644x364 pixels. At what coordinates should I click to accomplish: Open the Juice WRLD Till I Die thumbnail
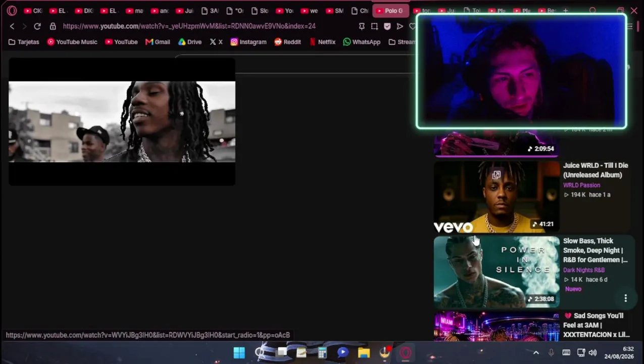tap(497, 197)
